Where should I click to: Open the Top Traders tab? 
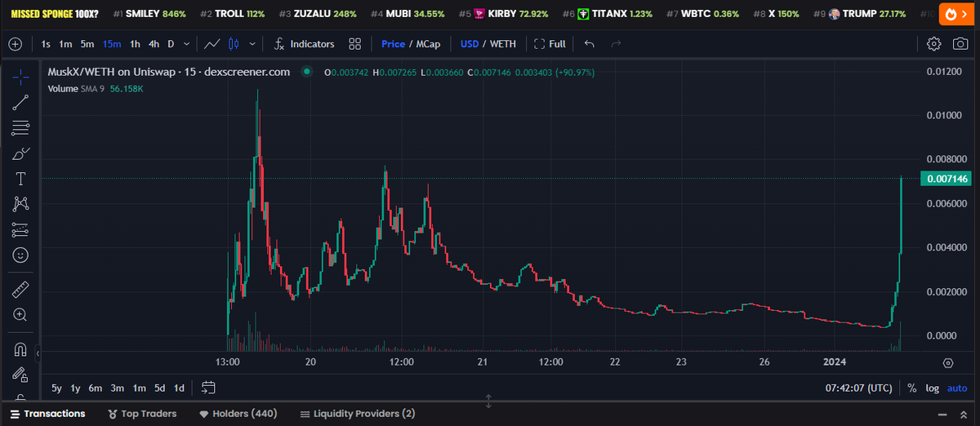tap(142, 414)
